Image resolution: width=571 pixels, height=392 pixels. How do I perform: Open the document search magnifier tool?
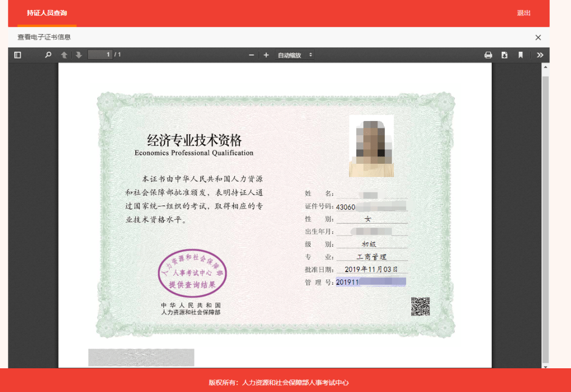tap(48, 54)
